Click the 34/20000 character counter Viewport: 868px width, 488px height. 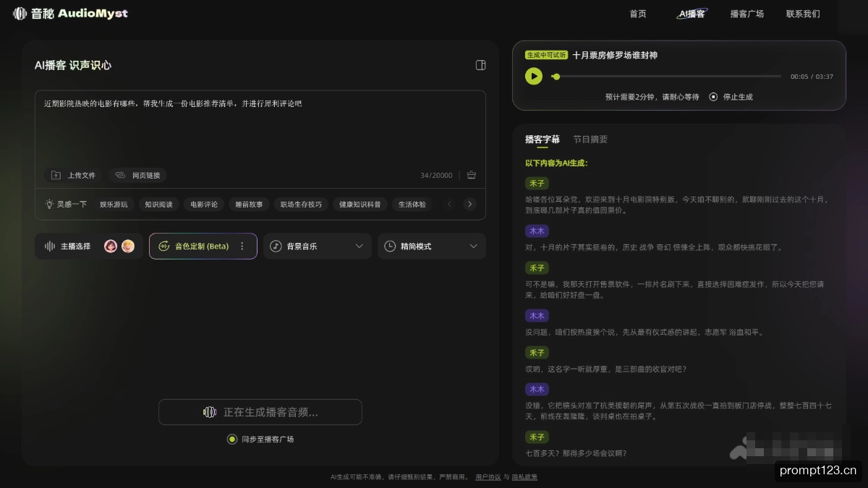(436, 175)
